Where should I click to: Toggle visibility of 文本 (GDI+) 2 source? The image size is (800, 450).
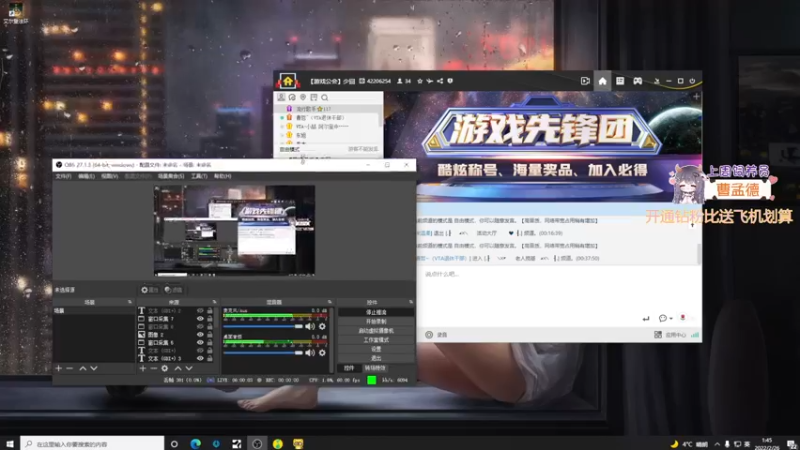[200, 311]
